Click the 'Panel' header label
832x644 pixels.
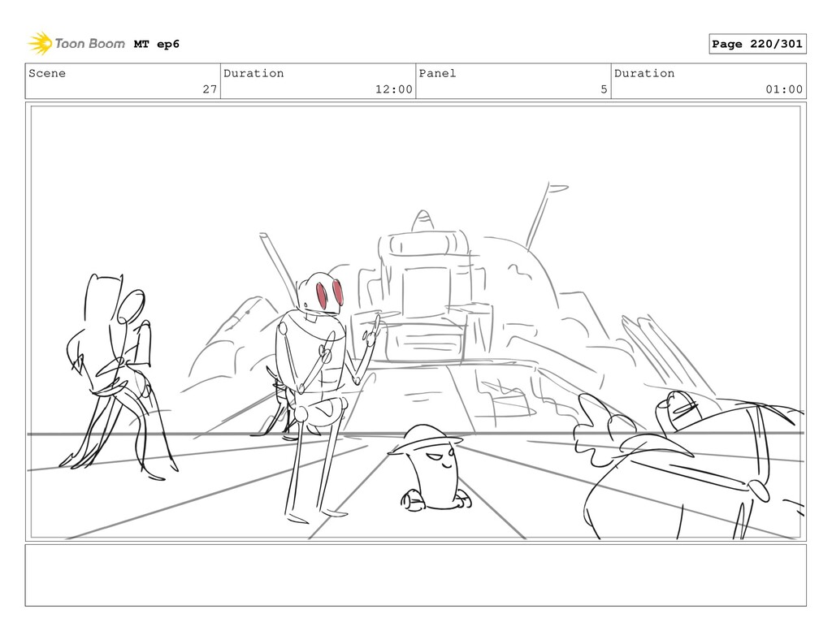tap(437, 73)
